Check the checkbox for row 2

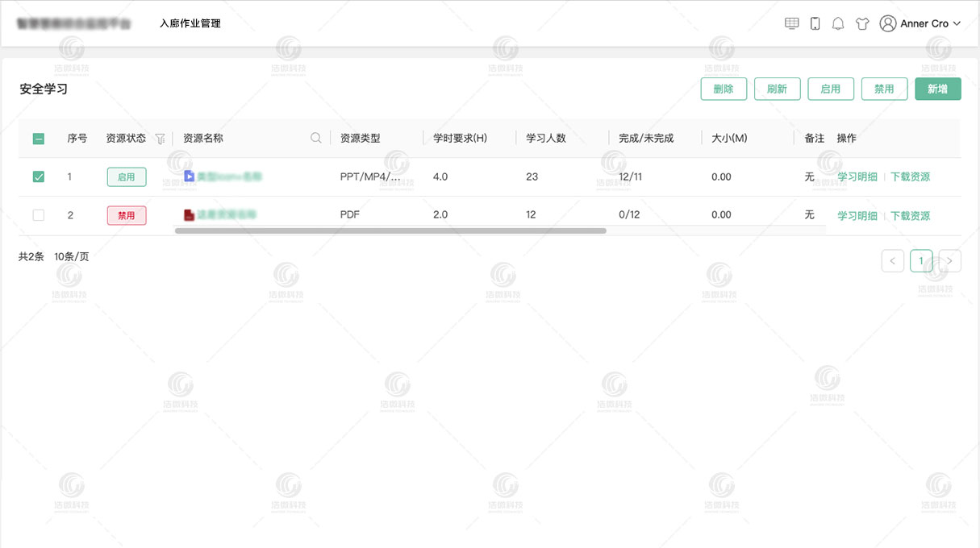point(38,215)
